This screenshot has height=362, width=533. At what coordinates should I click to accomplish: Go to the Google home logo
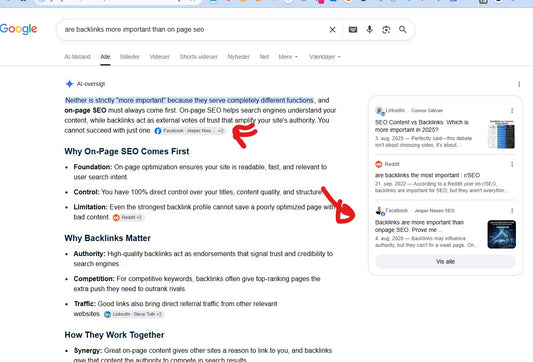[18, 29]
